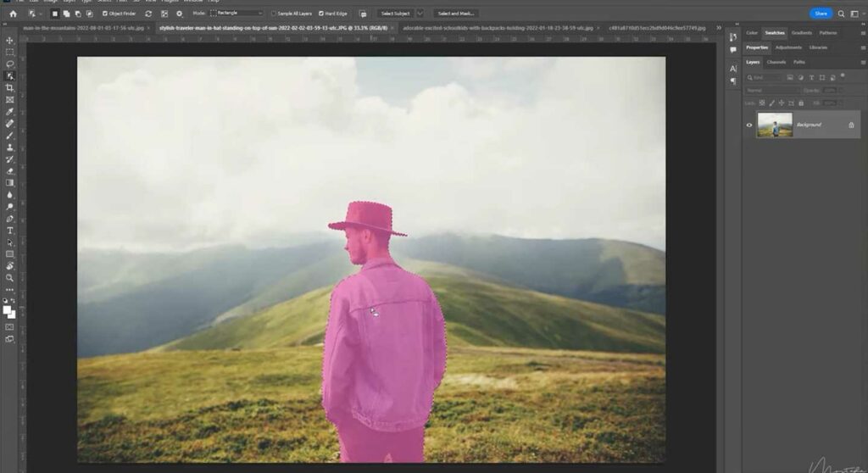Choose New Selection mode icon

(x=55, y=14)
